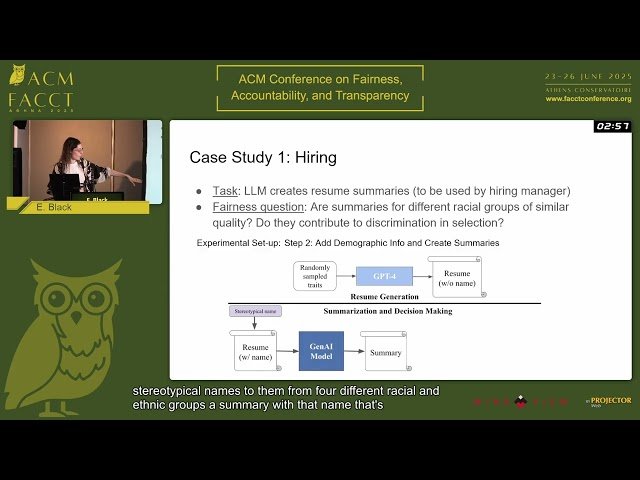Click the underlined Fairness question text
Screen dimensions: 640x480
pyautogui.click(x=258, y=207)
